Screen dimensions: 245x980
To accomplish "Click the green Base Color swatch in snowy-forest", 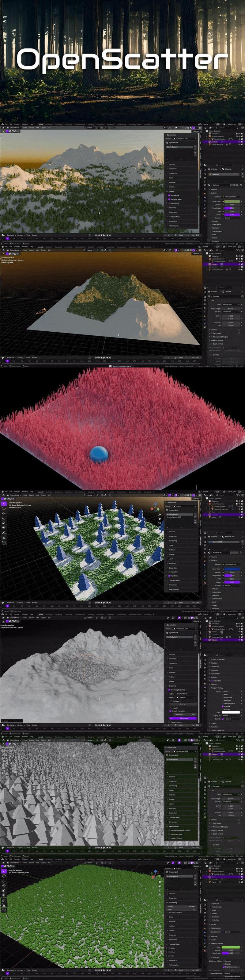I will click(x=232, y=202).
